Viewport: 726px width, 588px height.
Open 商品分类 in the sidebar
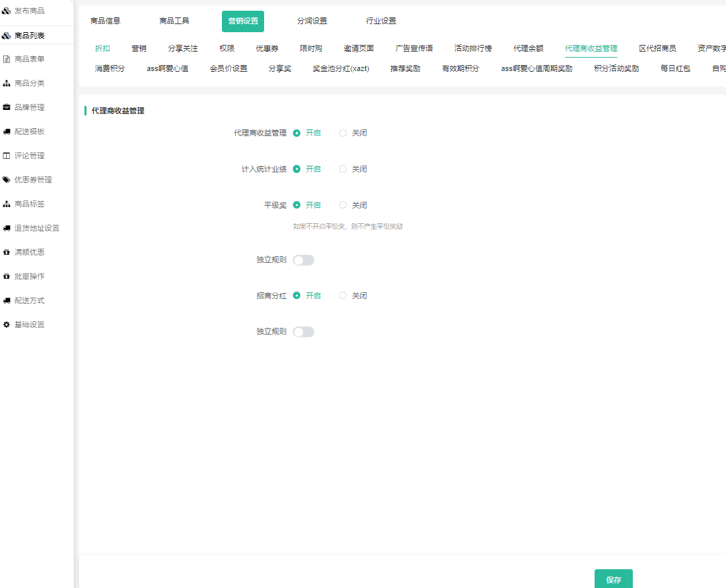pyautogui.click(x=29, y=83)
